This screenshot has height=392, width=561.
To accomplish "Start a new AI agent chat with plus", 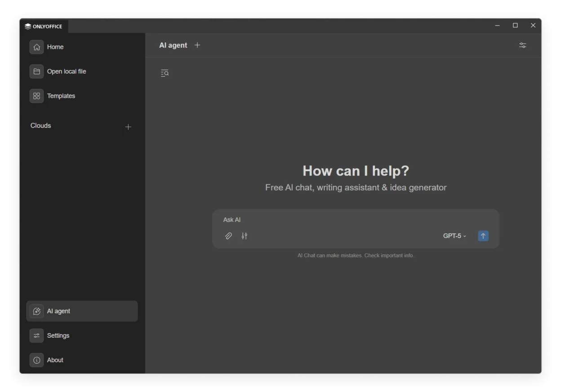I will pos(197,45).
